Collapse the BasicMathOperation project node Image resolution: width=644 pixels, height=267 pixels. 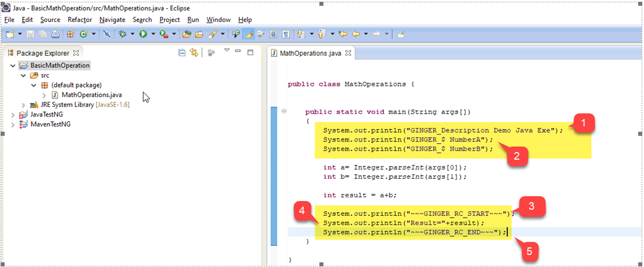click(14, 66)
